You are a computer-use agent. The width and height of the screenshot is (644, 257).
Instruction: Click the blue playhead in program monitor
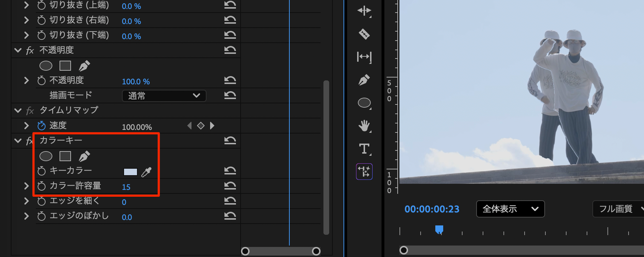click(439, 229)
